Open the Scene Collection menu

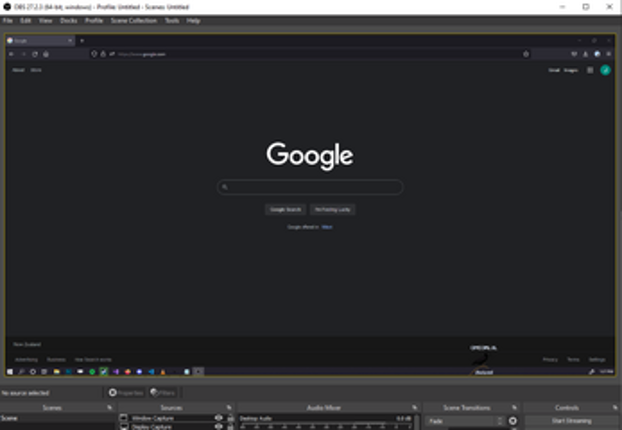[x=134, y=21]
